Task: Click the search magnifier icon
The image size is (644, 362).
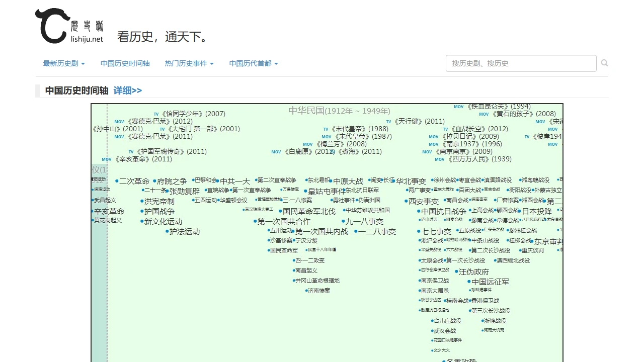Action: pos(604,63)
